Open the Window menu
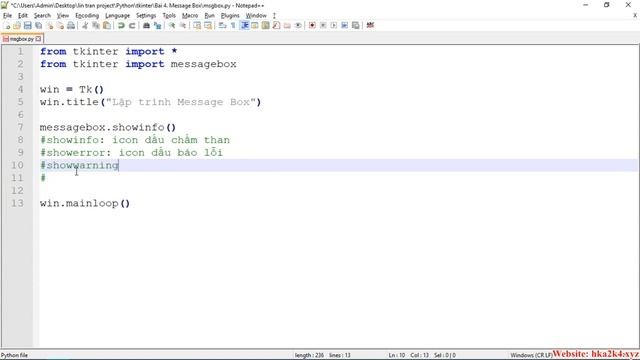640x360 pixels. point(256,16)
